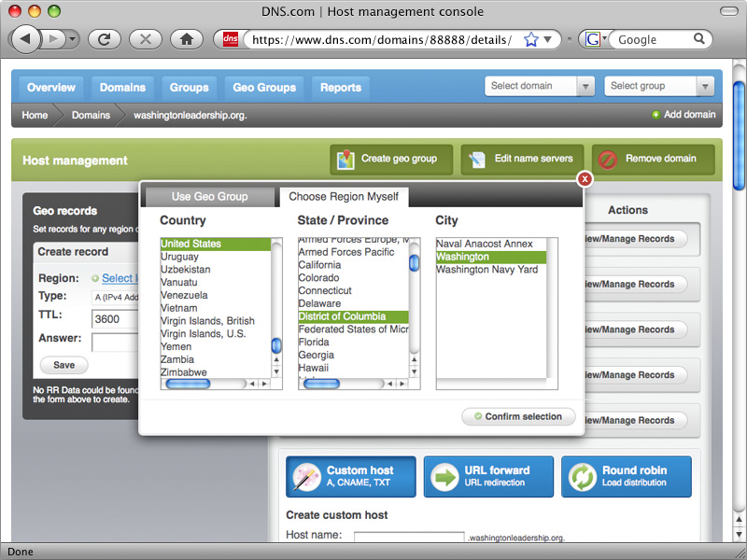Click the Select region link
The image size is (747, 560).
(x=120, y=278)
